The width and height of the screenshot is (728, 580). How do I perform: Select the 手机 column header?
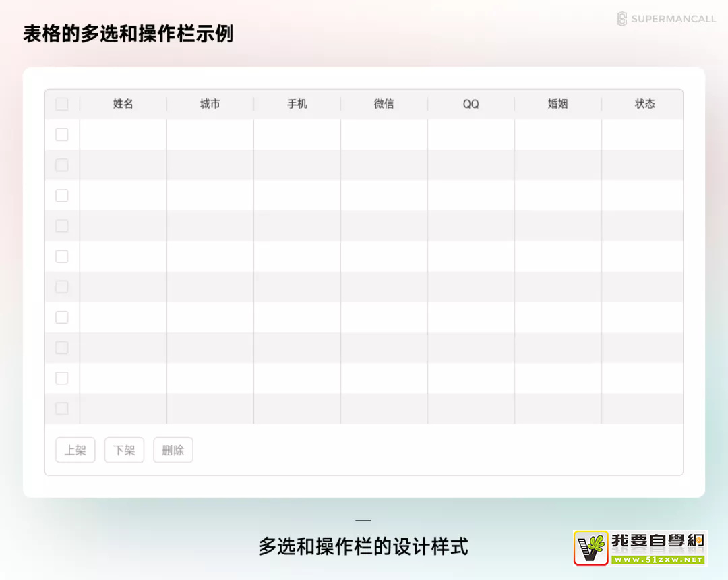tap(297, 104)
